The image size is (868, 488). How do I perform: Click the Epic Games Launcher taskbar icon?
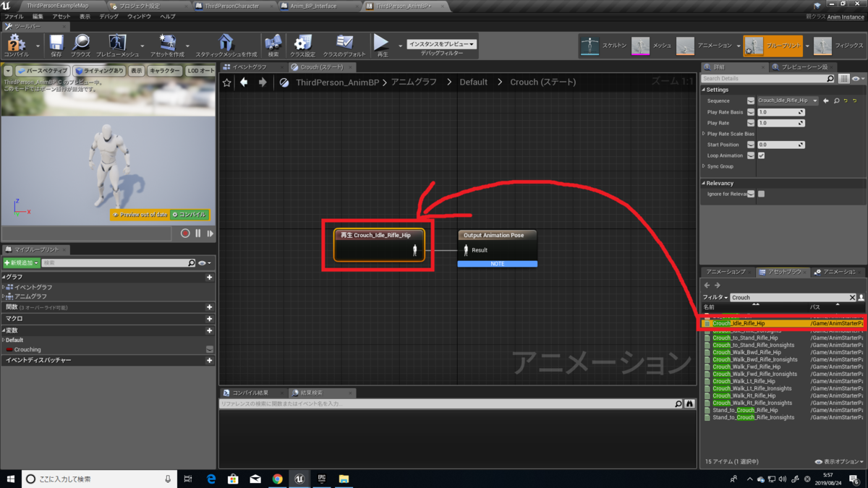pos(322,479)
